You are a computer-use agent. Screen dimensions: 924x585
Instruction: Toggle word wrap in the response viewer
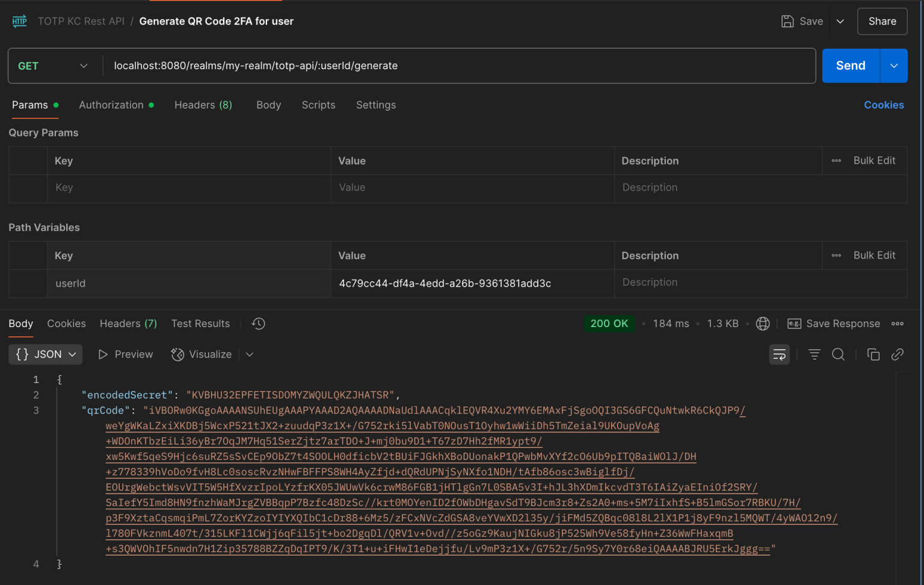pos(779,354)
